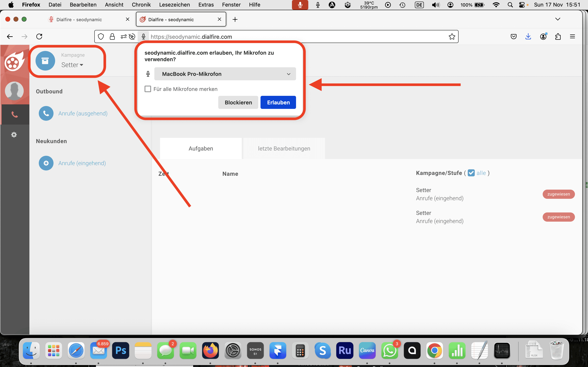Click the outgoing calls phone icon

coord(46,113)
